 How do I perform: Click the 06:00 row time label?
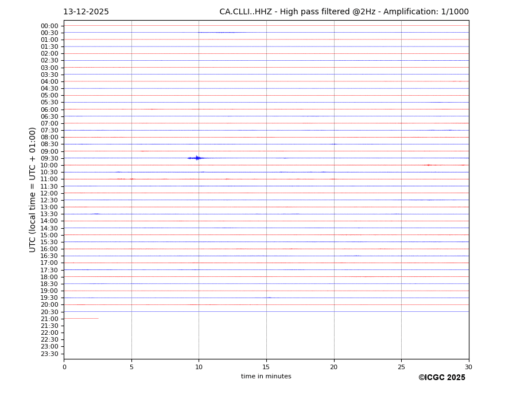tap(49, 109)
